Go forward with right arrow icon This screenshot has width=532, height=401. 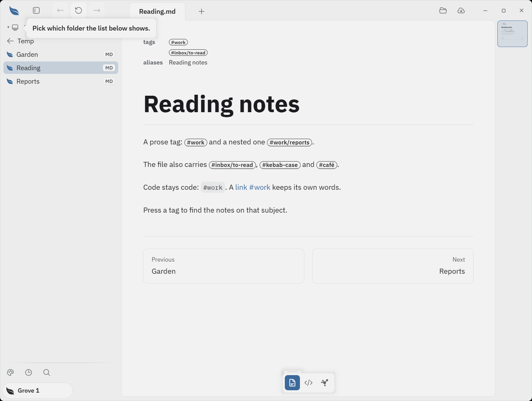coord(97,10)
